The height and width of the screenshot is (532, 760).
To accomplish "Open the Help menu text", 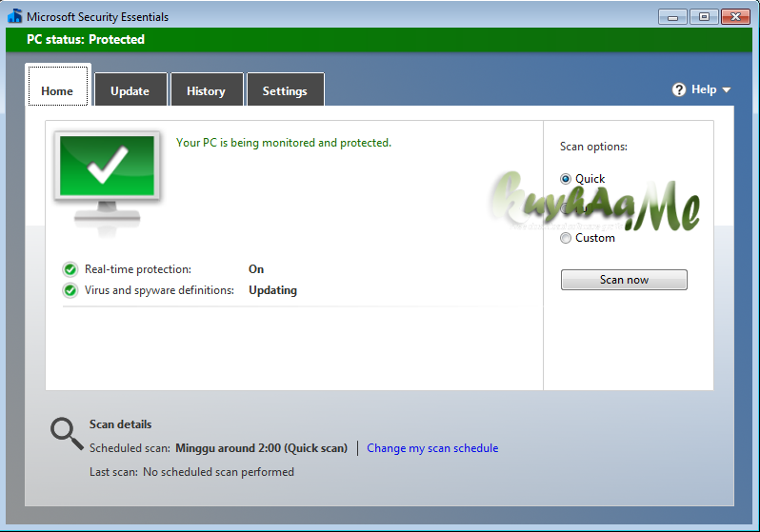I will coord(704,89).
